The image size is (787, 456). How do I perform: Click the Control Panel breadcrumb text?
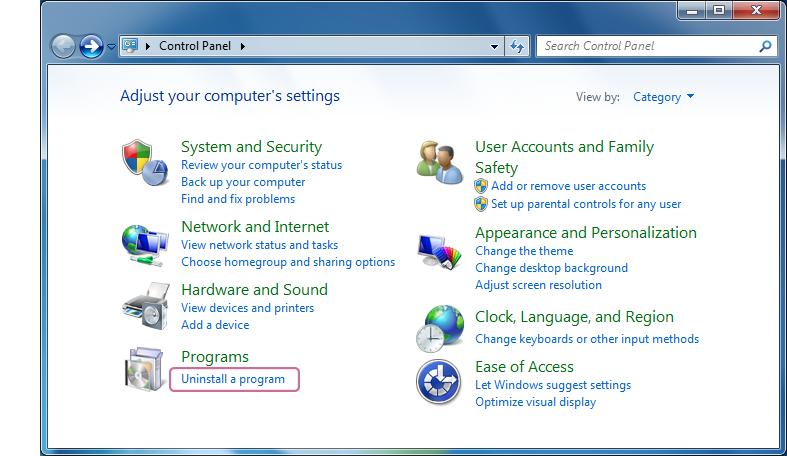point(195,46)
